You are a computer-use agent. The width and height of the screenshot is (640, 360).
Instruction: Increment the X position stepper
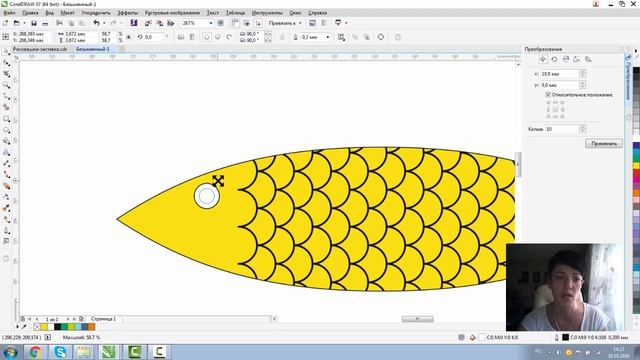click(582, 72)
